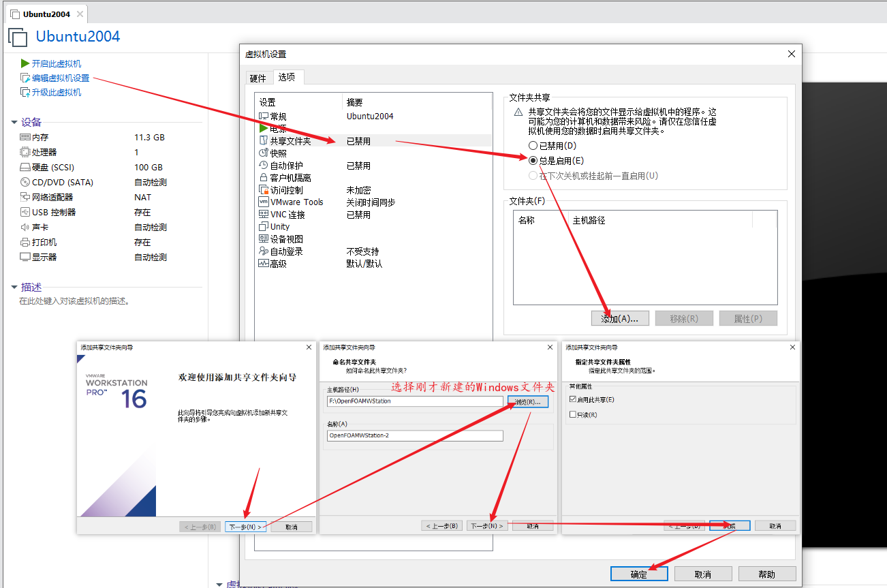Switch to the 硬件 tab
887x588 pixels.
click(258, 78)
